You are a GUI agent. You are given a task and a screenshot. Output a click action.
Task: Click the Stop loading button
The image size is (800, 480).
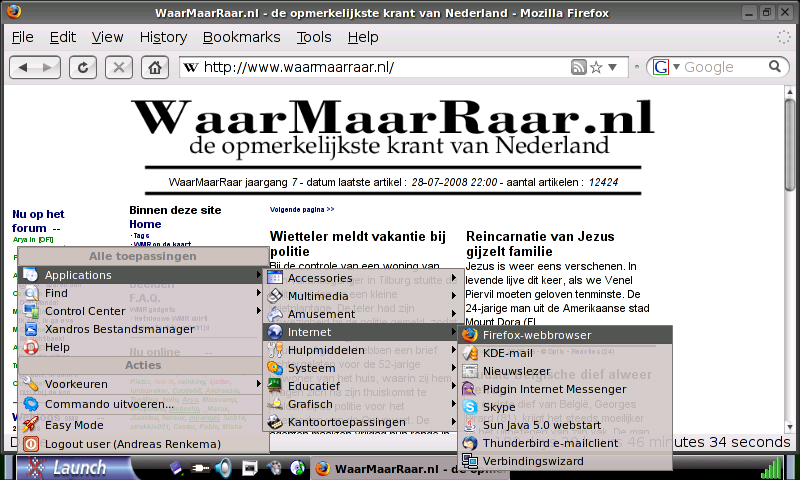click(119, 67)
